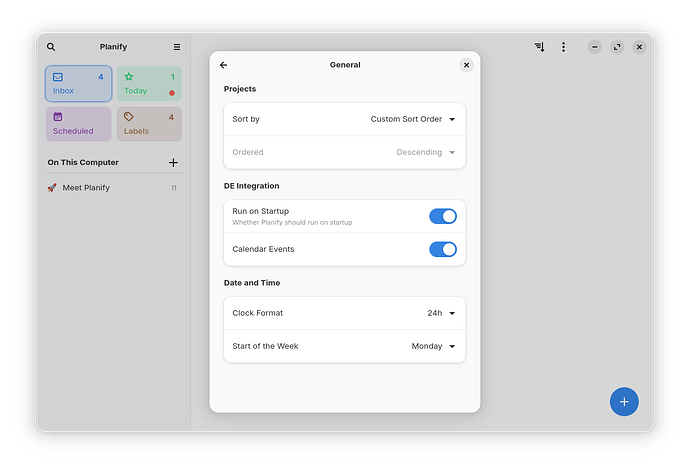The height and width of the screenshot is (470, 690).
Task: Change Start of the Week from Monday
Action: click(x=433, y=346)
